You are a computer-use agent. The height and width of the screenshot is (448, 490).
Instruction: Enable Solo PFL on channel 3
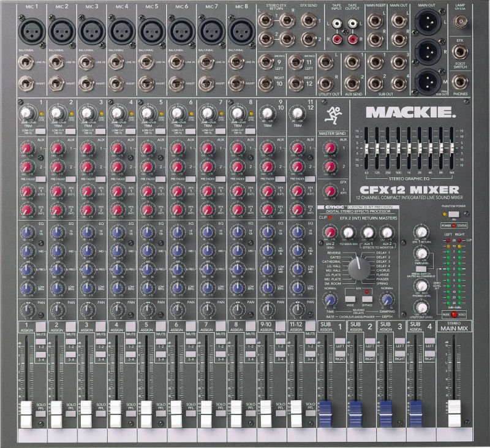(100, 414)
